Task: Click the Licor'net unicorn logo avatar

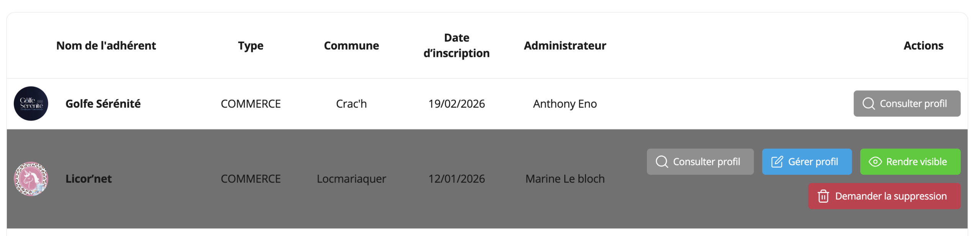Action: click(x=31, y=179)
